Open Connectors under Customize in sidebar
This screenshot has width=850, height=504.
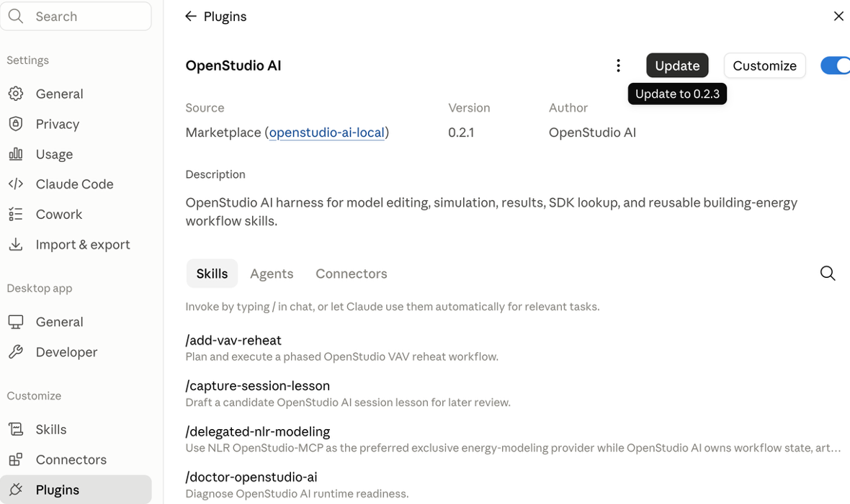pyautogui.click(x=76, y=459)
